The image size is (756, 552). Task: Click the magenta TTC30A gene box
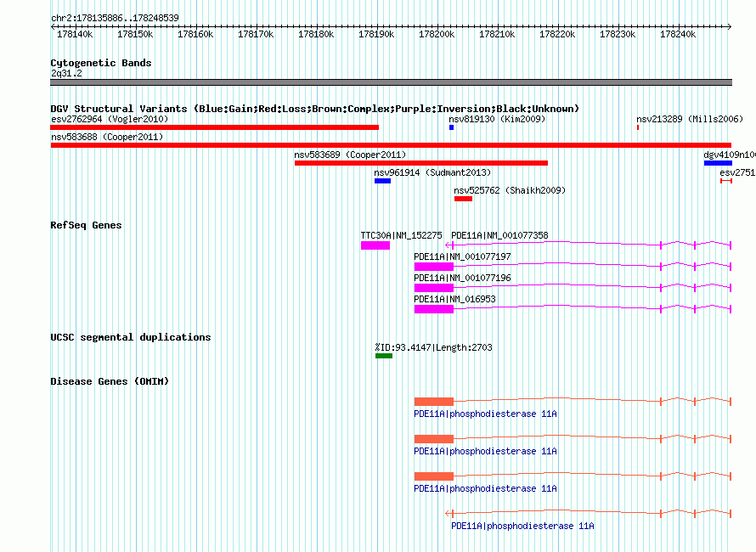point(375,245)
